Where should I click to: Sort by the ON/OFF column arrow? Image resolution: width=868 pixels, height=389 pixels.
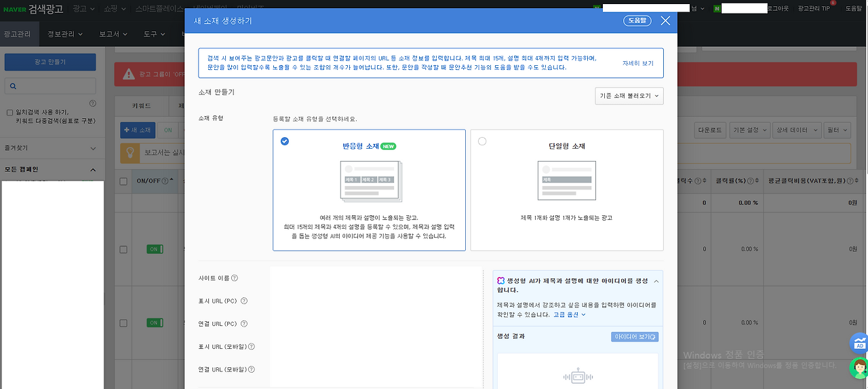click(172, 181)
